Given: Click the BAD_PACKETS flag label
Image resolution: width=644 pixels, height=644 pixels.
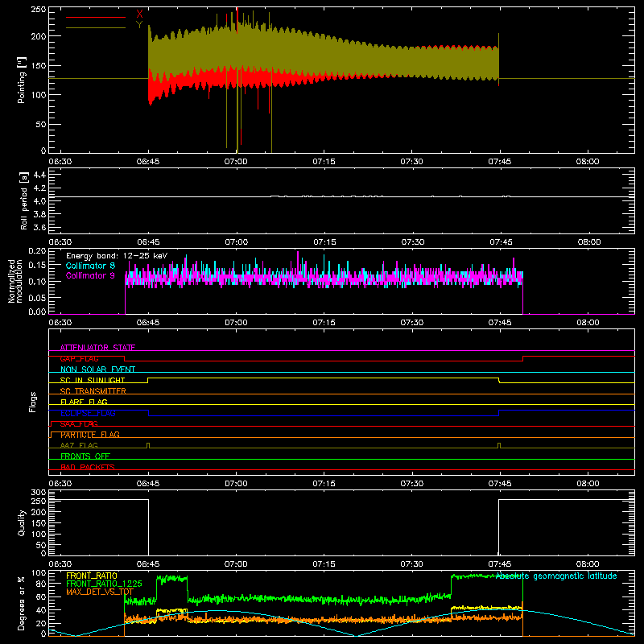Looking at the screenshot, I should (88, 467).
